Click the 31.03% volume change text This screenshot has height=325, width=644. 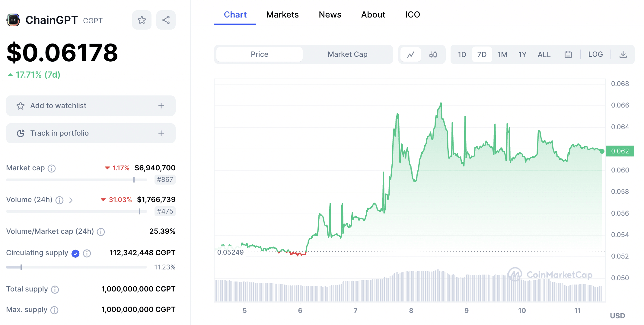pos(120,200)
